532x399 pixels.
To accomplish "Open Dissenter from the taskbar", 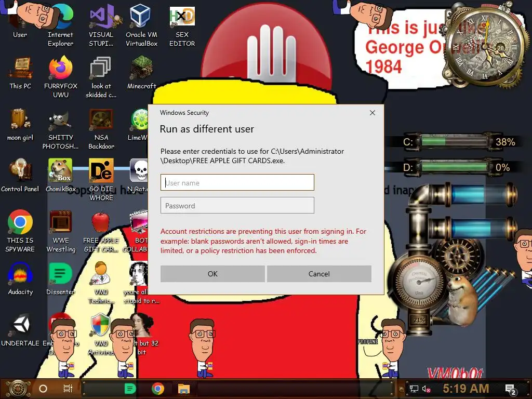I will [130, 389].
